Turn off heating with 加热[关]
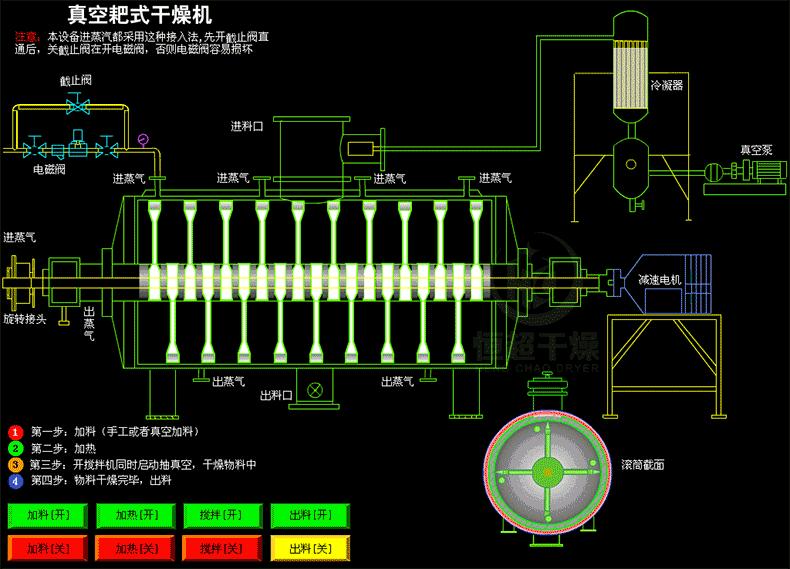Viewport: 790px width, 569px height. tap(136, 548)
